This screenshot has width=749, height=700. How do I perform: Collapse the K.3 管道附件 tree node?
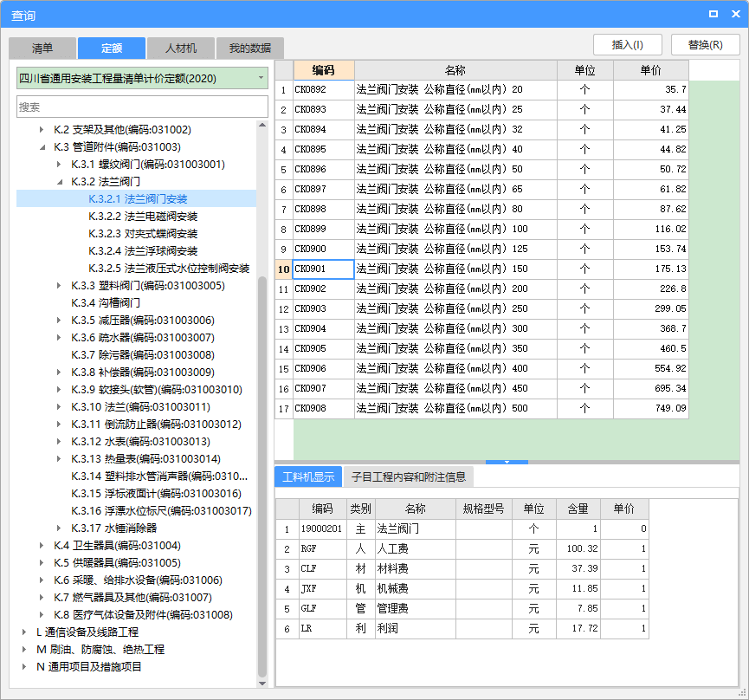pos(42,147)
